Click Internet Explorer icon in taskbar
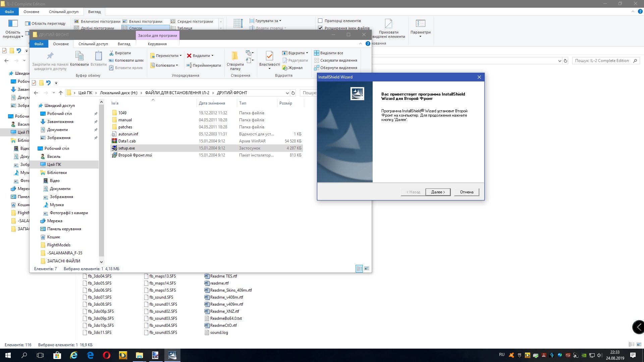The image size is (644, 362). [74, 355]
